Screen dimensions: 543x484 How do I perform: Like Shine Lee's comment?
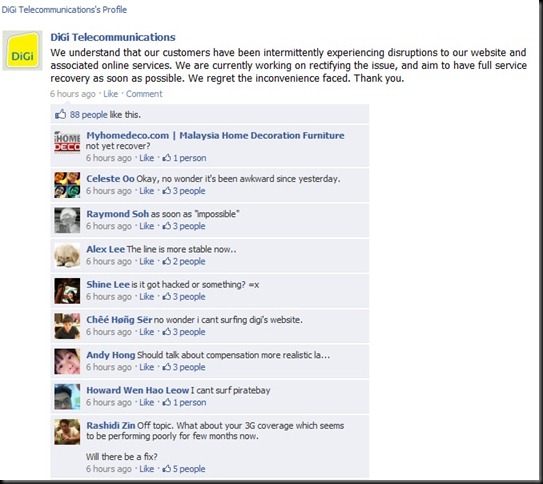click(146, 297)
